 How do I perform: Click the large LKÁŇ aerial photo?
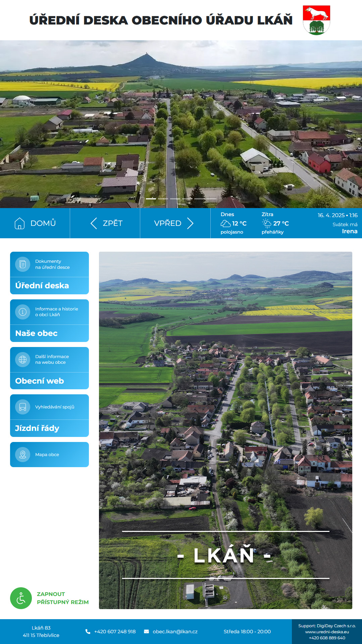(225, 430)
